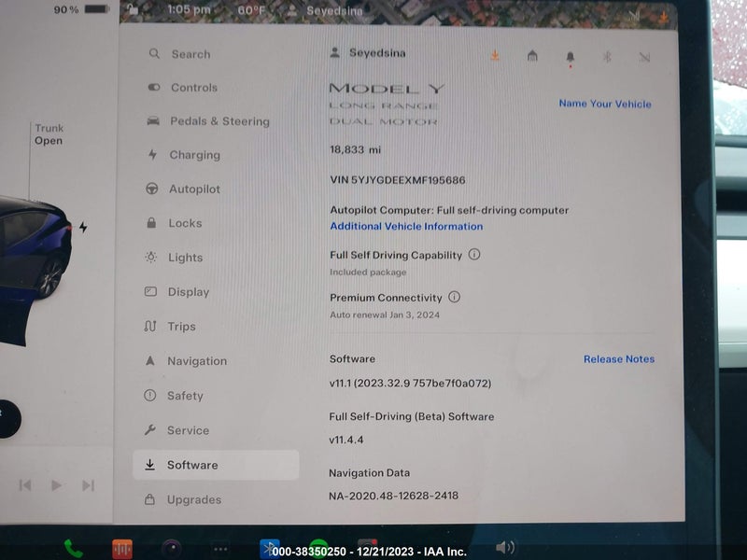Tap the Bluetooth icon in panel header

[x=607, y=57]
